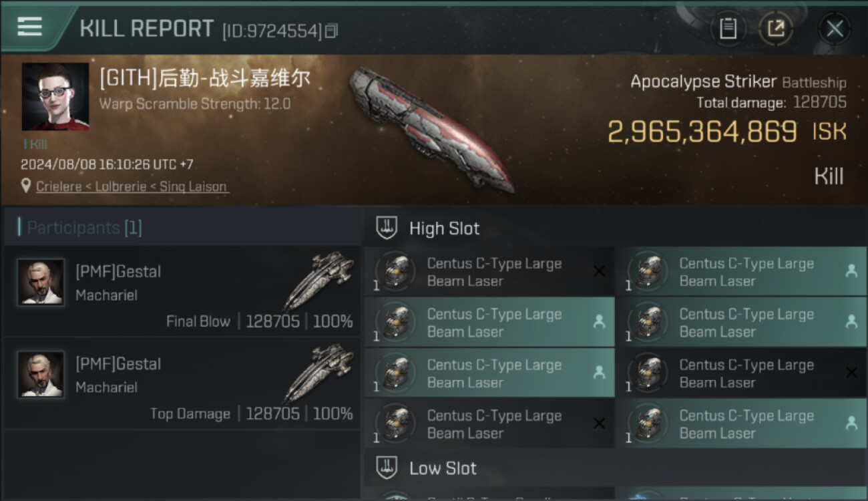Screen dimensions: 868x501
Task: Click the X marker on first left beam laser
Action: pos(599,271)
